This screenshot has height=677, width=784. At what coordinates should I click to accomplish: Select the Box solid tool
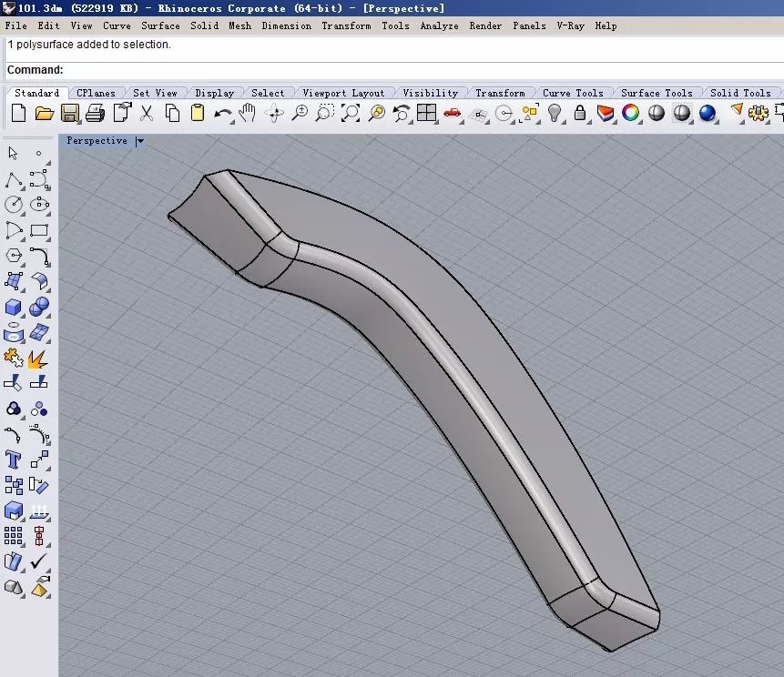tap(14, 308)
